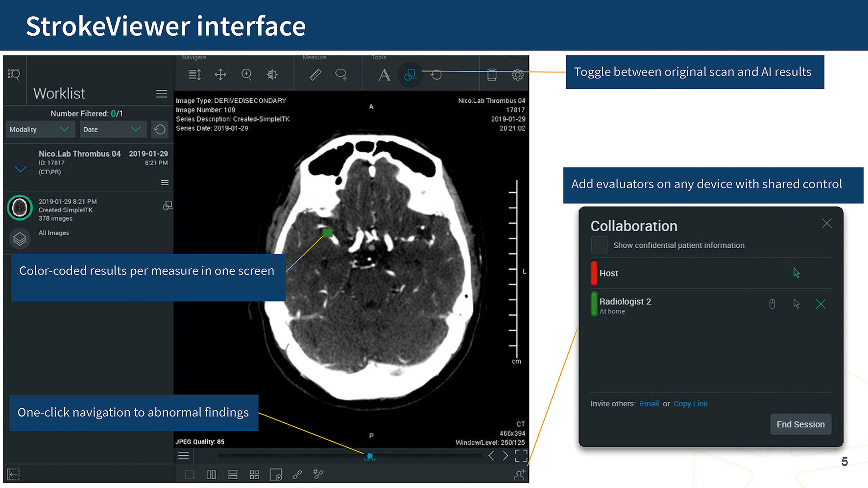Check Show confidential patient information box

(x=599, y=245)
